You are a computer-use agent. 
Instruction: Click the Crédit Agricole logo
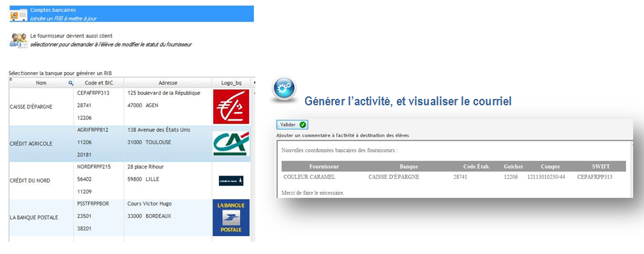[x=231, y=144]
